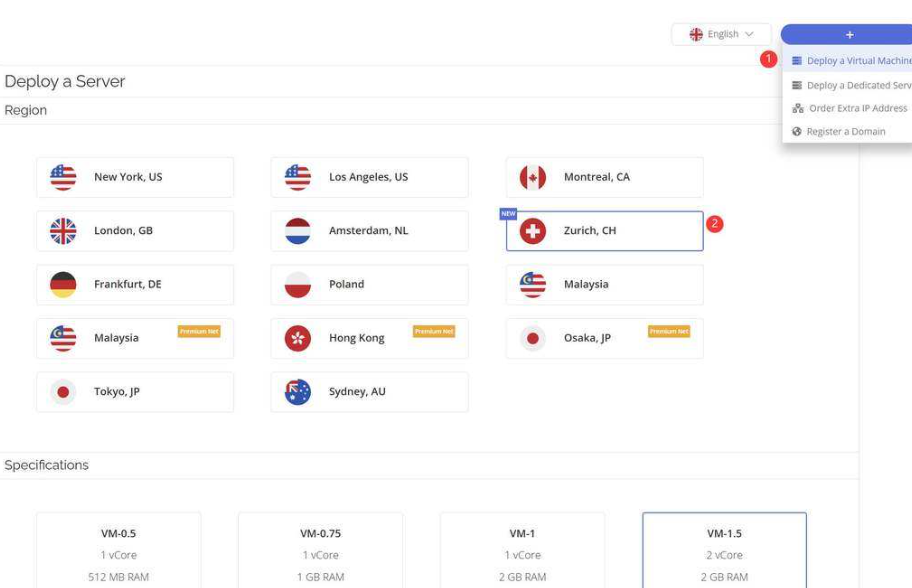This screenshot has height=588, width=912.
Task: Click the Canadian flag icon for Montreal
Action: pos(533,177)
